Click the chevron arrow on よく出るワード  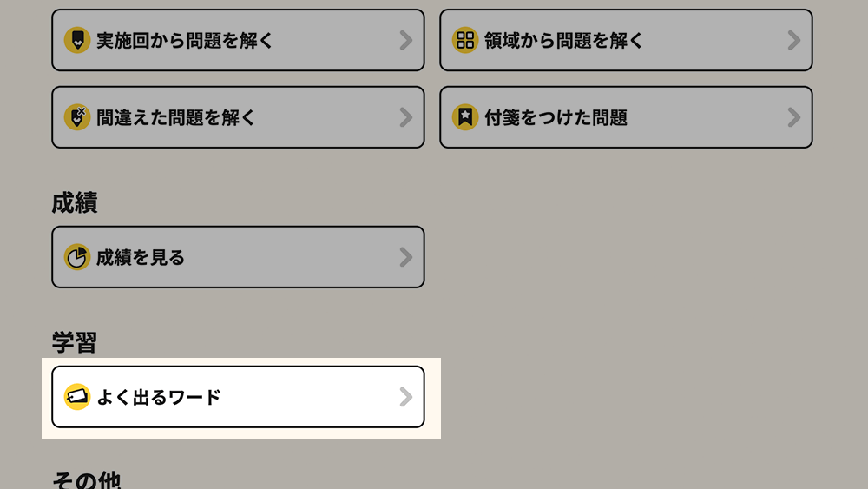pyautogui.click(x=405, y=397)
